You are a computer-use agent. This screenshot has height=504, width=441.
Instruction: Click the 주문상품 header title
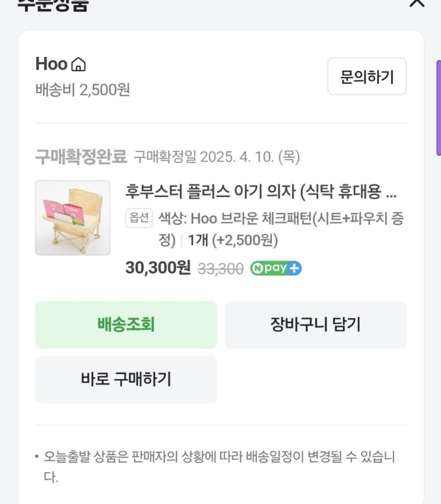tap(53, 5)
